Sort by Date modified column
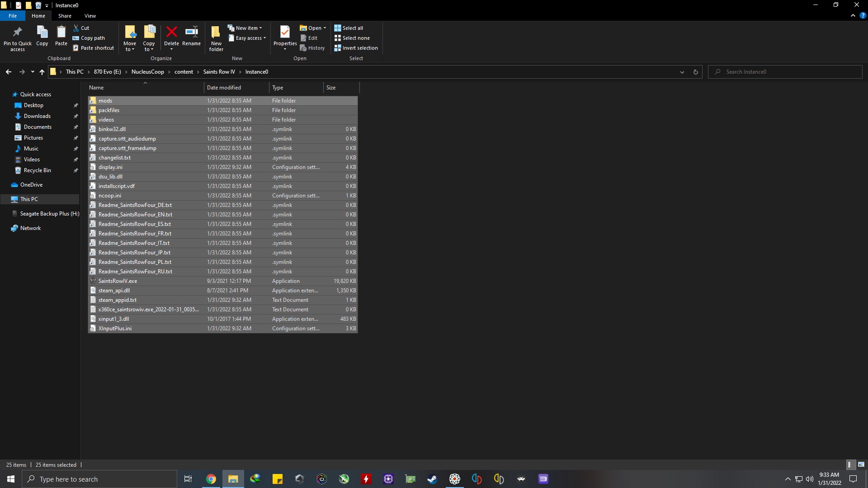This screenshot has height=488, width=868. (x=236, y=88)
